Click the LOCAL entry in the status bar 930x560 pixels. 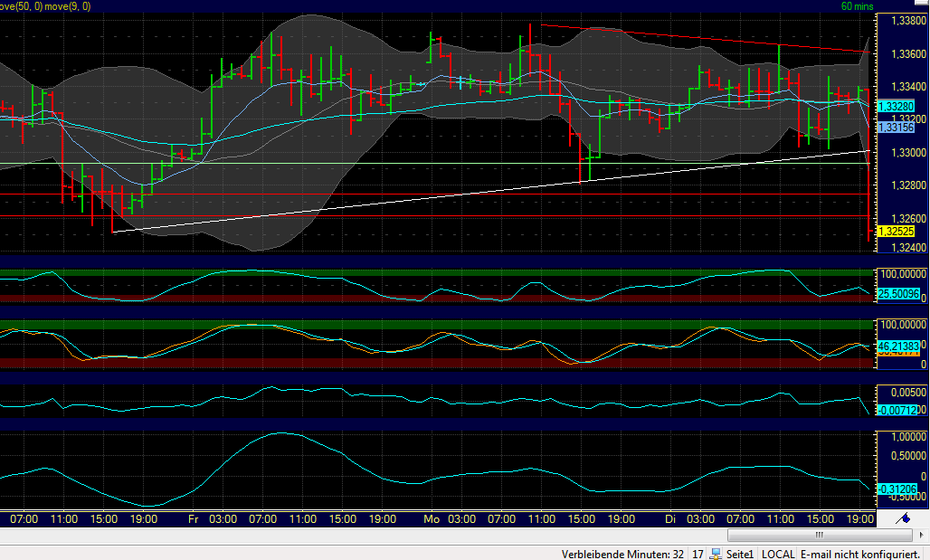click(778, 554)
